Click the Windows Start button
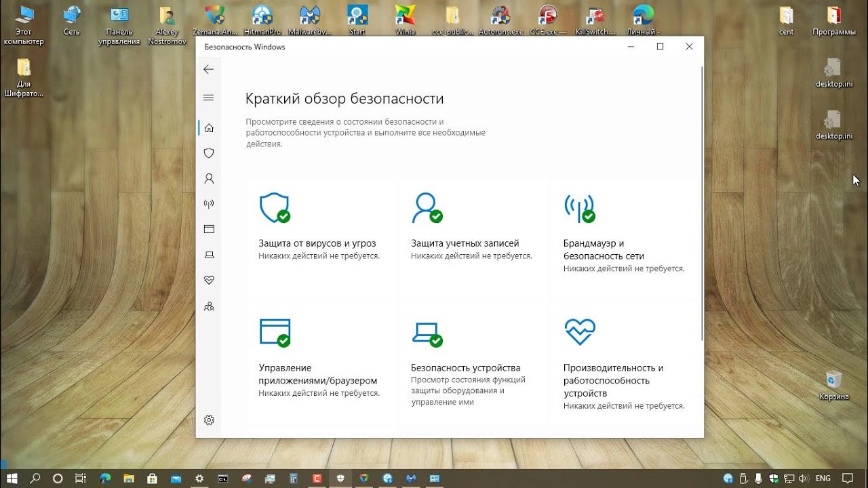Screen dimensions: 868x488 [x=12, y=478]
